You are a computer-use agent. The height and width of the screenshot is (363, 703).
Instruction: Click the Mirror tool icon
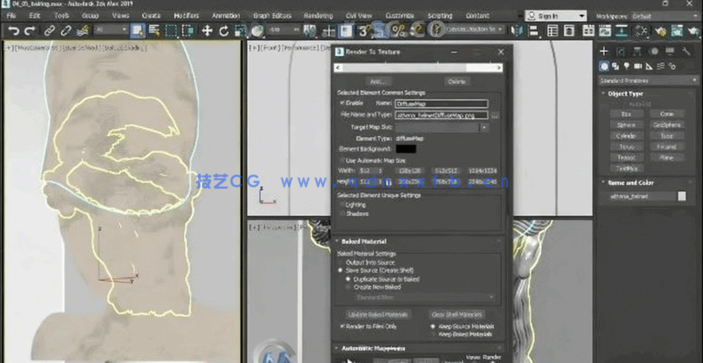pos(517,30)
